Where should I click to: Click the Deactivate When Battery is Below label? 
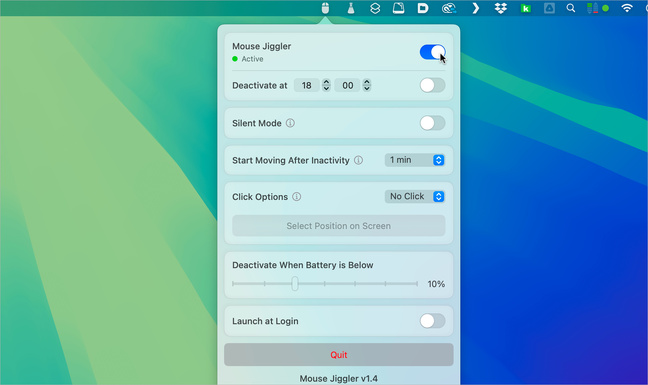point(303,265)
